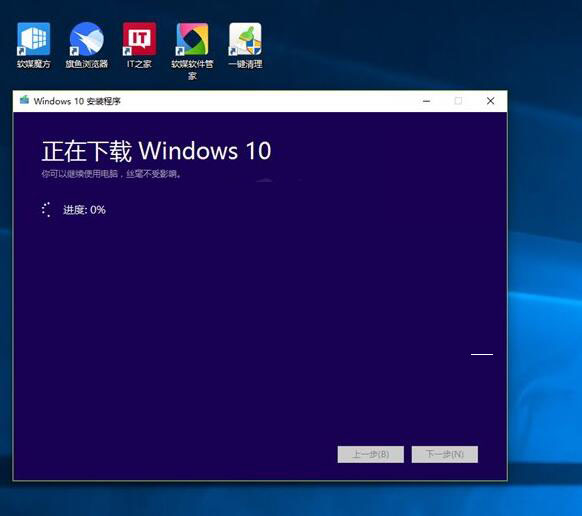Click the 下一步(N) next button
This screenshot has height=516, width=582.
(445, 454)
